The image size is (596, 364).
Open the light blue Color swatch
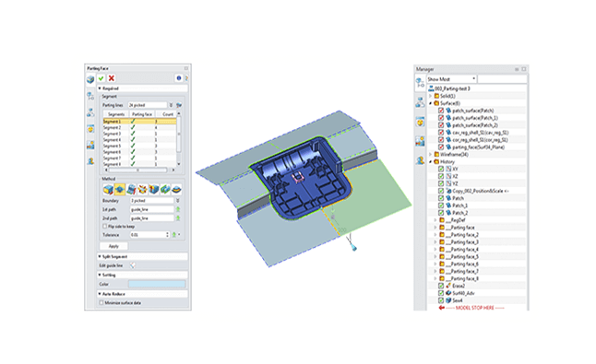coord(157,284)
